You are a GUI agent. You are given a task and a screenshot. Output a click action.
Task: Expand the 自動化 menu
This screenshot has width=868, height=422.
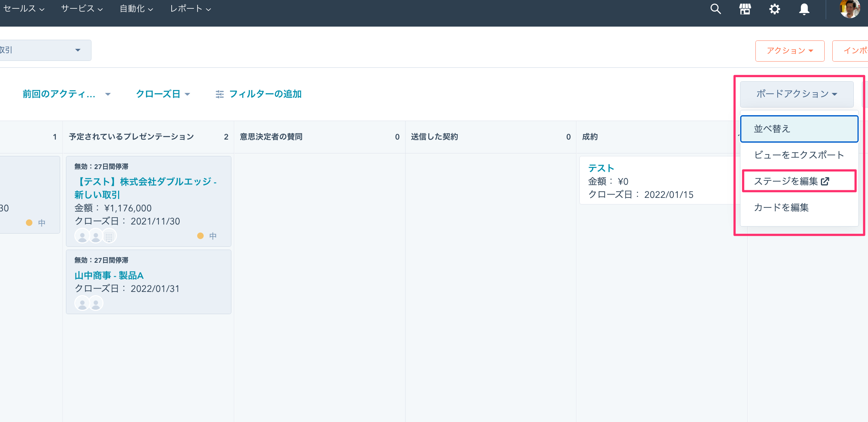click(136, 9)
